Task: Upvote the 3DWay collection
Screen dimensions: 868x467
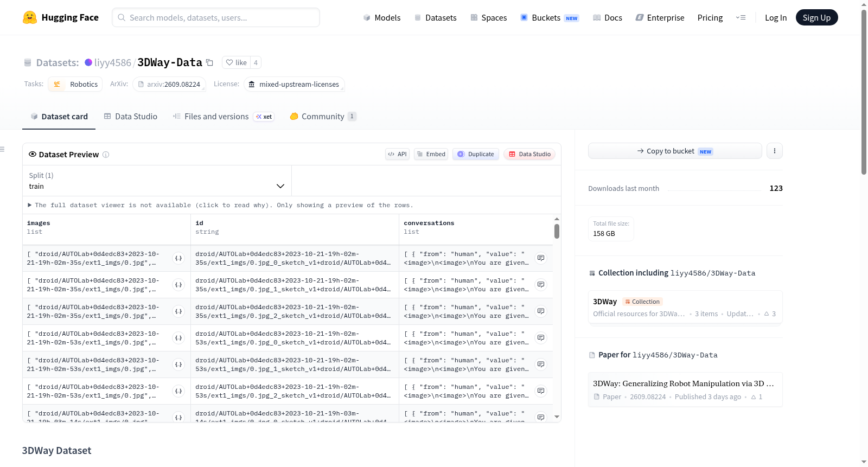Action: coord(770,314)
